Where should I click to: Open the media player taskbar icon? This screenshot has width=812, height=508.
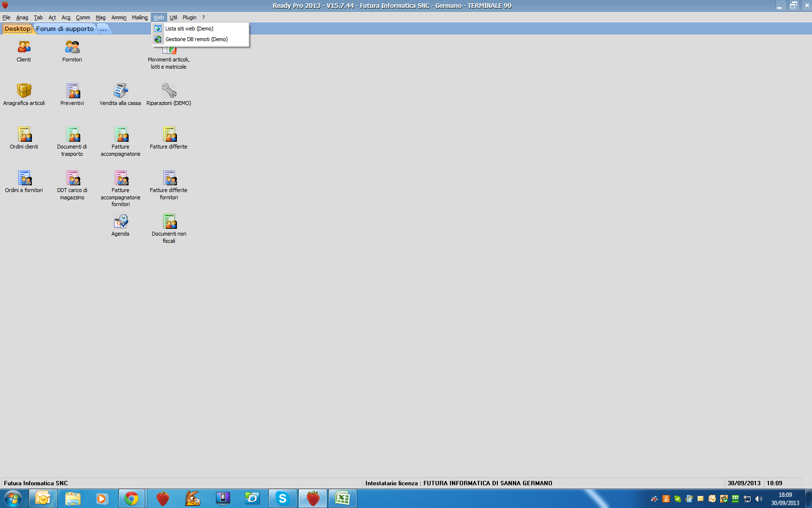point(101,498)
